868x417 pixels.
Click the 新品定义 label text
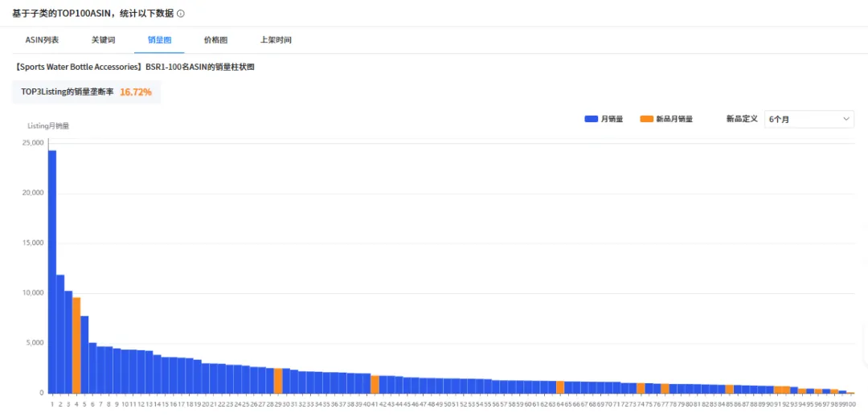tap(742, 119)
